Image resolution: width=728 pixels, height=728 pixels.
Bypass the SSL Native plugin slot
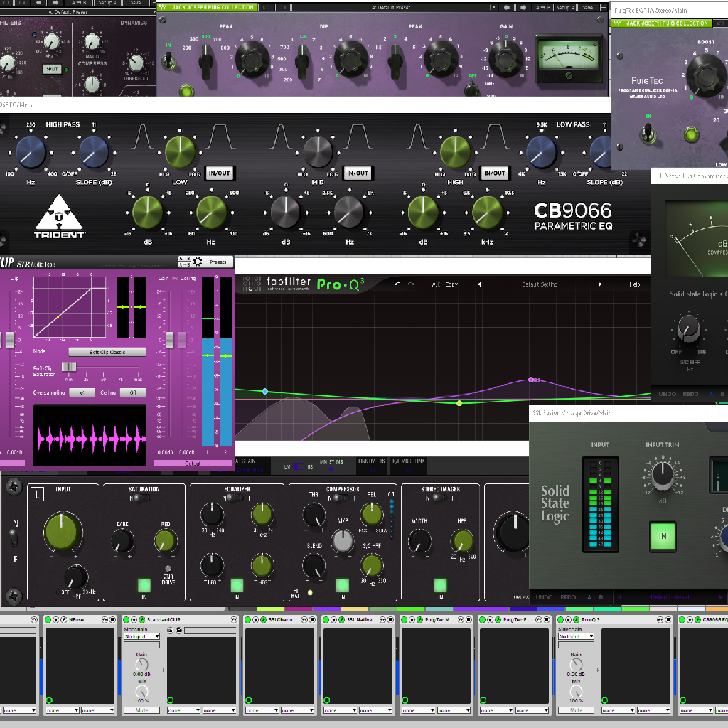click(x=326, y=620)
